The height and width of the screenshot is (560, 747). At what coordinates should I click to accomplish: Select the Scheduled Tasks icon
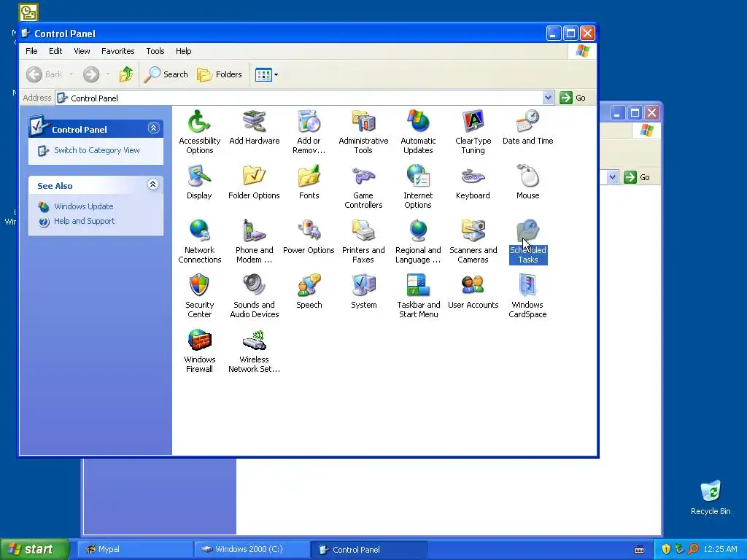tap(528, 241)
